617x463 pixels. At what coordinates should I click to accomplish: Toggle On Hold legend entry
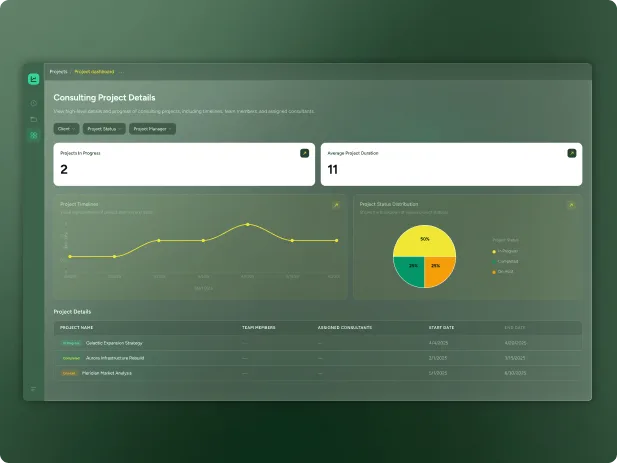click(503, 271)
